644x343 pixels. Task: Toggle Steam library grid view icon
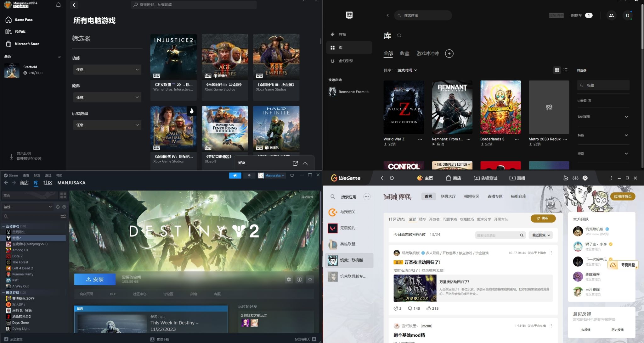coord(63,195)
